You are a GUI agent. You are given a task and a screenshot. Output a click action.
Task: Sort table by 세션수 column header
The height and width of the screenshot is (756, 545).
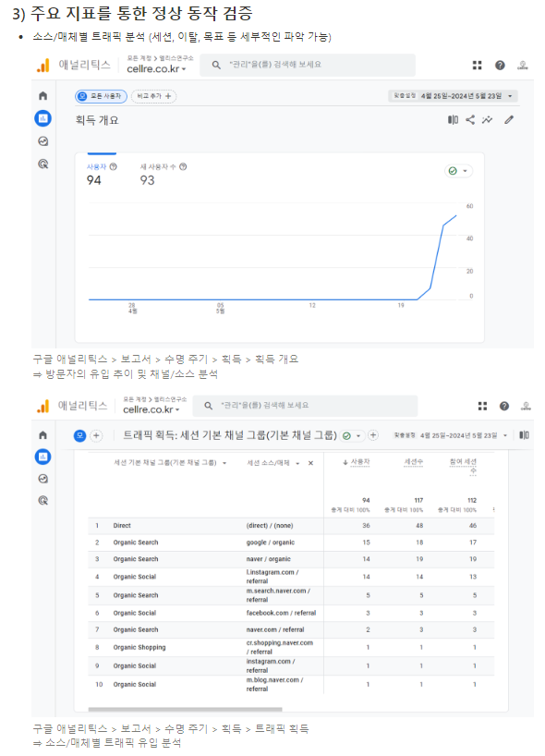(x=414, y=462)
